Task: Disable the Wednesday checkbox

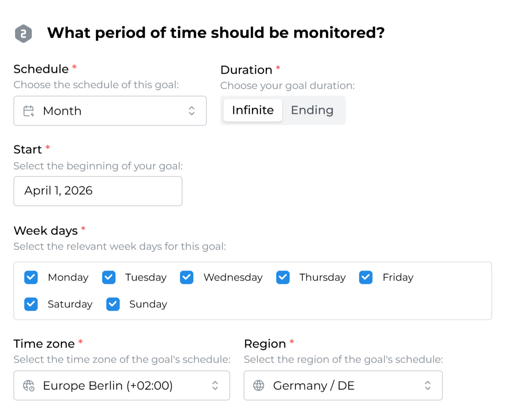Action: 187,277
